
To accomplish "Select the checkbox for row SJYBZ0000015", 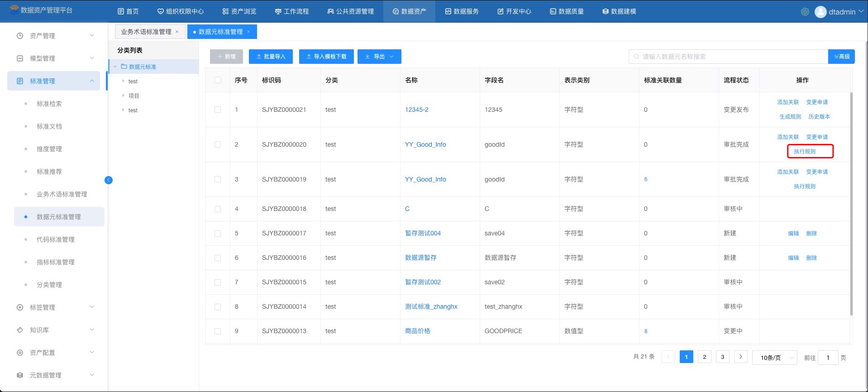I will pyautogui.click(x=218, y=282).
